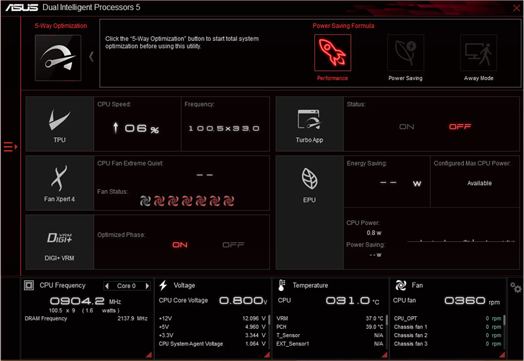Screen dimensions: 524x361
Task: Open the DIGI+ VRM panel
Action: (59, 242)
